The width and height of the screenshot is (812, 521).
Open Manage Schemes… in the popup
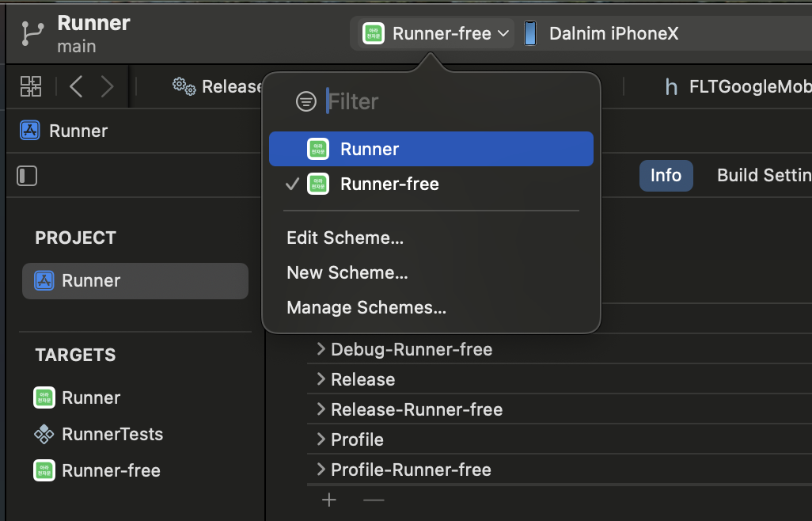pyautogui.click(x=366, y=308)
